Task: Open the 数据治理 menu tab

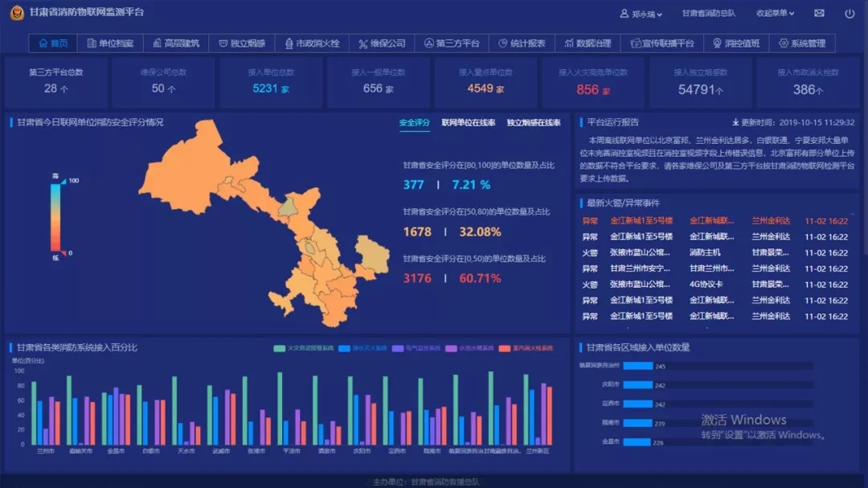Action: click(x=588, y=43)
